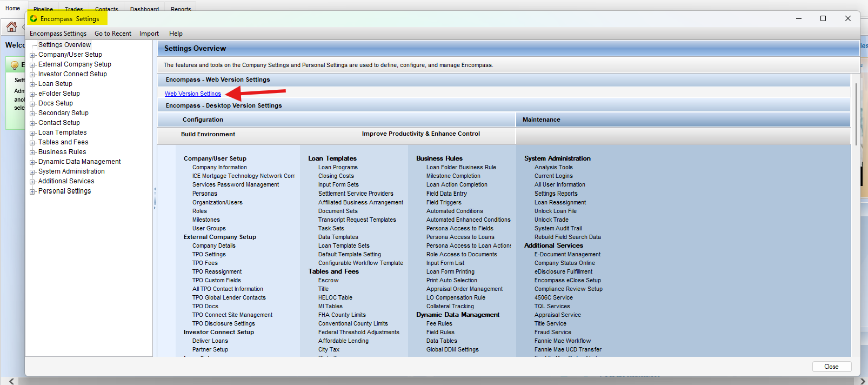This screenshot has width=868, height=385.
Task: Switch to the Reports tab in main window
Action: 181,9
